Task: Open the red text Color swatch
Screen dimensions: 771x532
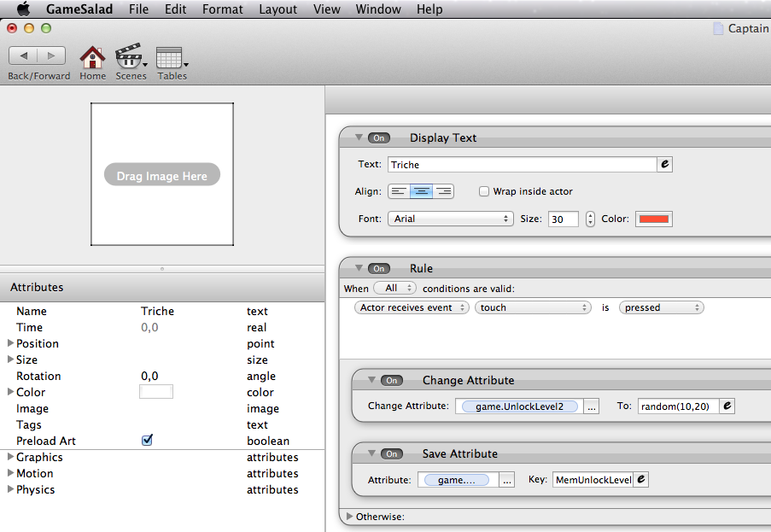Action: pos(654,219)
